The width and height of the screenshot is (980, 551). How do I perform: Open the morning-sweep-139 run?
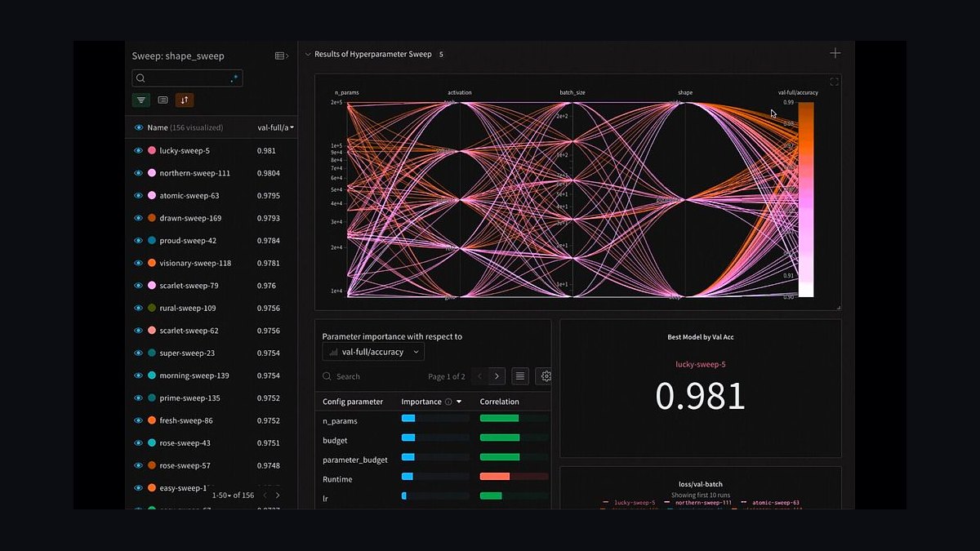tap(194, 375)
